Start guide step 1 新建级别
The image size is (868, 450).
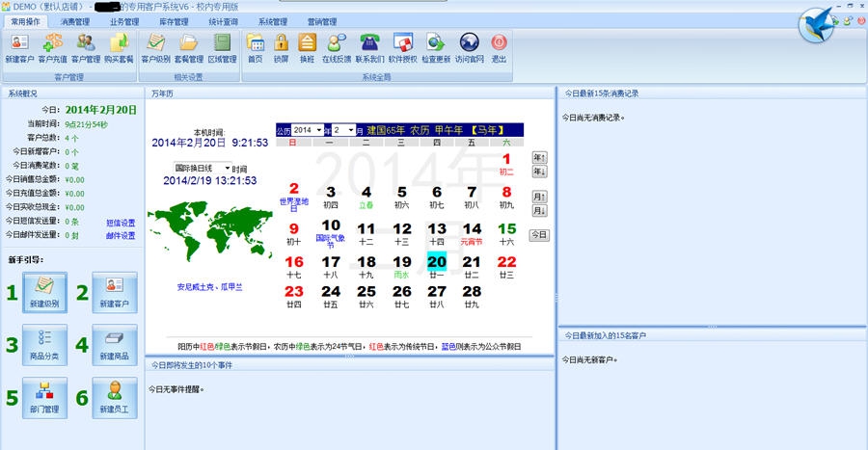(44, 292)
